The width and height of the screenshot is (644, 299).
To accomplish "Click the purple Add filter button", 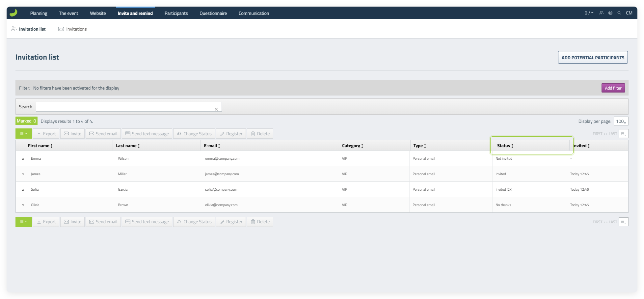I will pos(613,88).
